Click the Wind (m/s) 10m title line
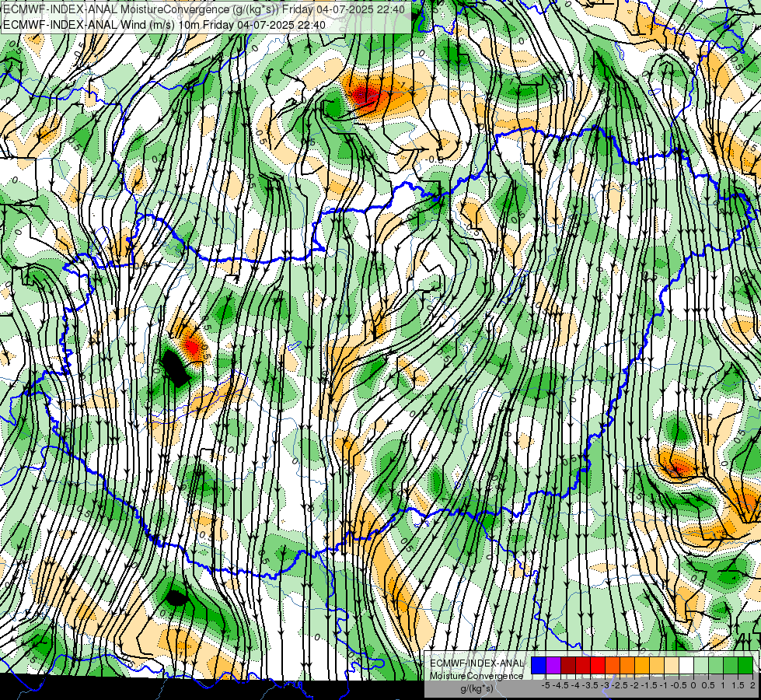 pos(165,25)
